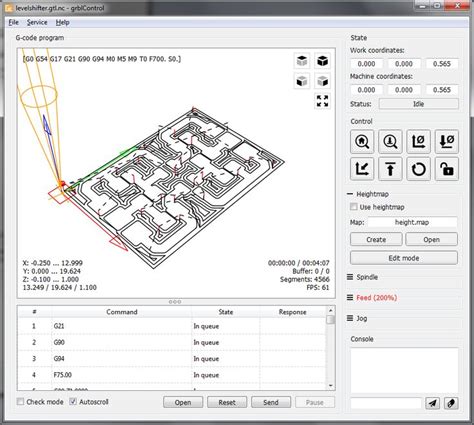The width and height of the screenshot is (474, 425).
Task: Select the G90 command row
Action: (x=172, y=342)
